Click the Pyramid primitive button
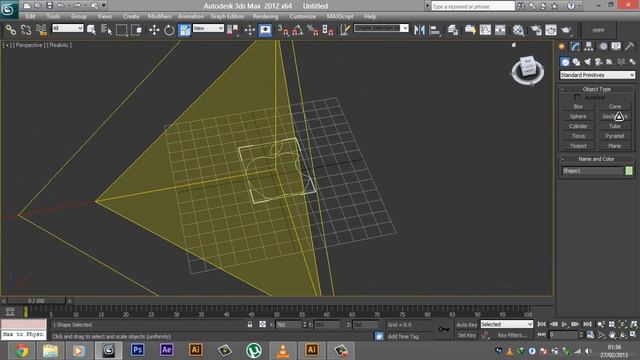Viewport: 640px width, 360px height. pyautogui.click(x=615, y=136)
